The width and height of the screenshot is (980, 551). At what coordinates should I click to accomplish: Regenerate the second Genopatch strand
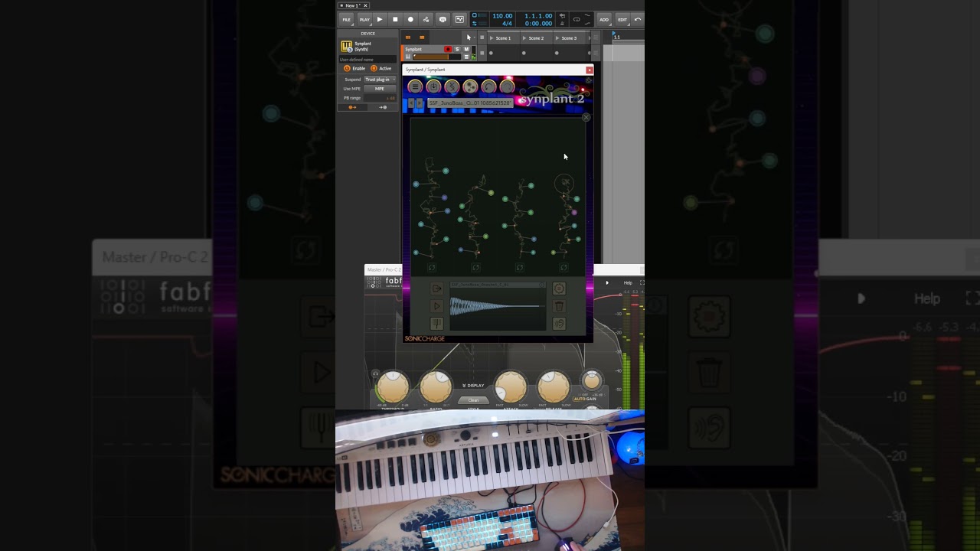(475, 267)
